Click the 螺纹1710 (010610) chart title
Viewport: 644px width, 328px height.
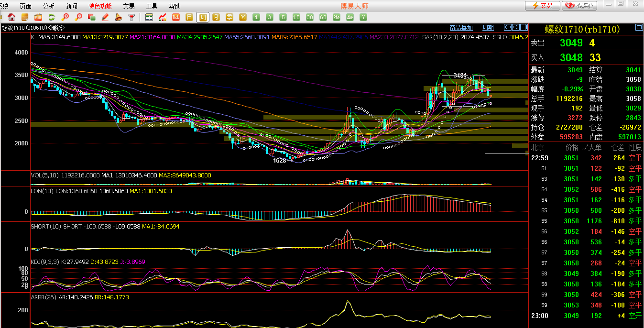[33, 28]
